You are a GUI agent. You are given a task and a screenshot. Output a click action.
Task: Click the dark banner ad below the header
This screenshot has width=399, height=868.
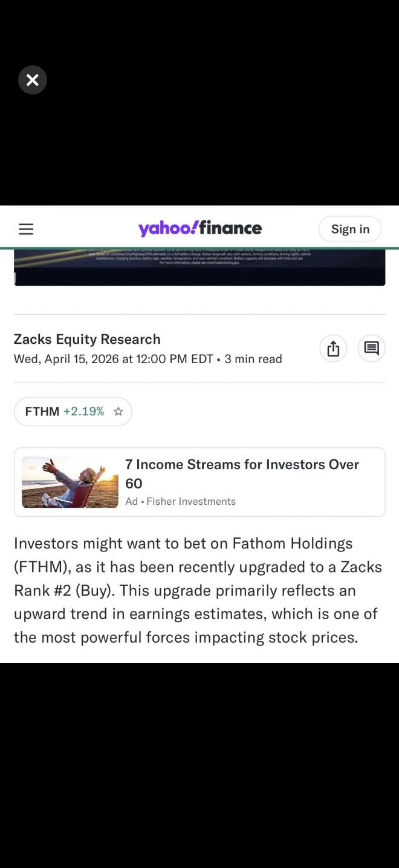199,267
